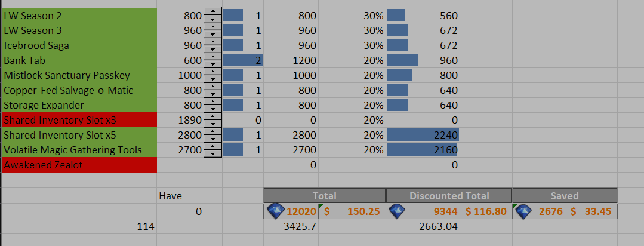Viewport: 644px width, 246px height.
Task: Decrement the Bank Tab quantity spinner
Action: pyautogui.click(x=212, y=64)
